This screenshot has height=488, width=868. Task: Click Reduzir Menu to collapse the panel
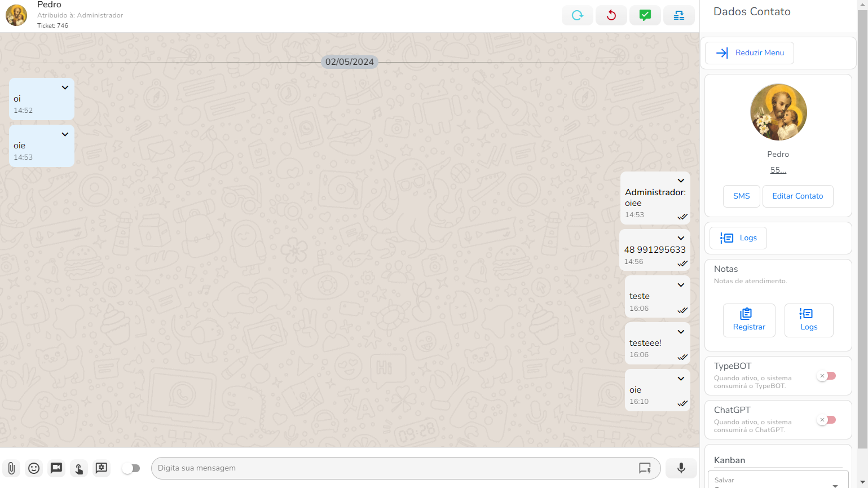(x=749, y=53)
